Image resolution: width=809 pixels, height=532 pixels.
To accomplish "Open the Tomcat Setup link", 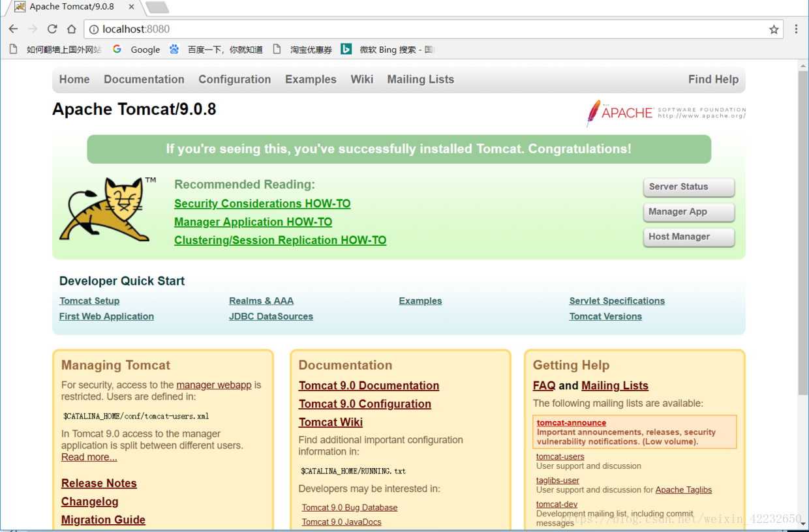I will tap(89, 301).
